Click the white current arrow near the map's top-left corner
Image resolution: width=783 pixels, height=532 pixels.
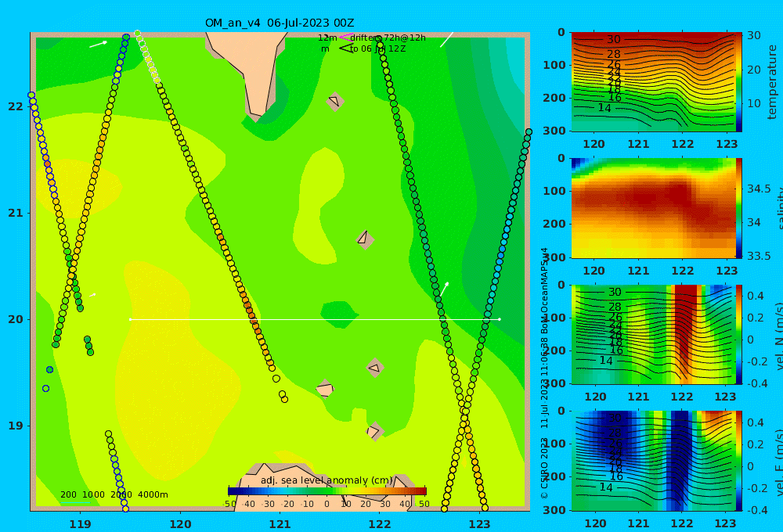point(99,45)
